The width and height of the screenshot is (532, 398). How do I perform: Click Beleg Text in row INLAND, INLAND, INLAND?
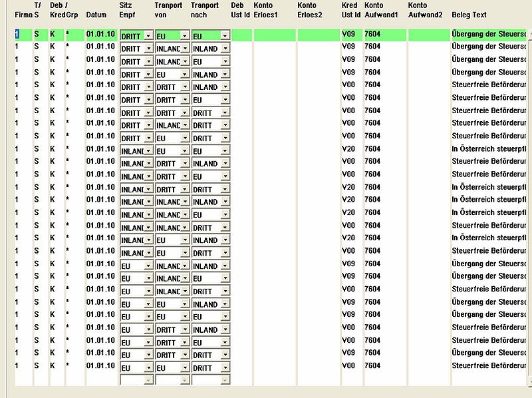489,200
